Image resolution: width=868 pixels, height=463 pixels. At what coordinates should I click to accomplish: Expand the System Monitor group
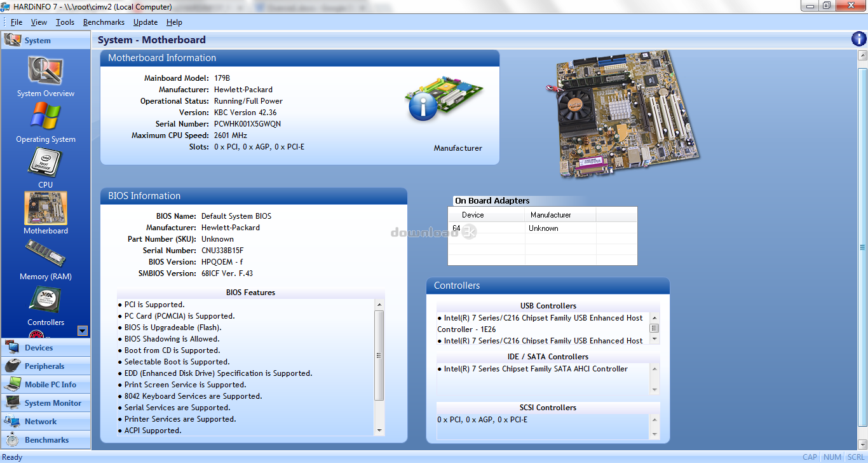46,403
